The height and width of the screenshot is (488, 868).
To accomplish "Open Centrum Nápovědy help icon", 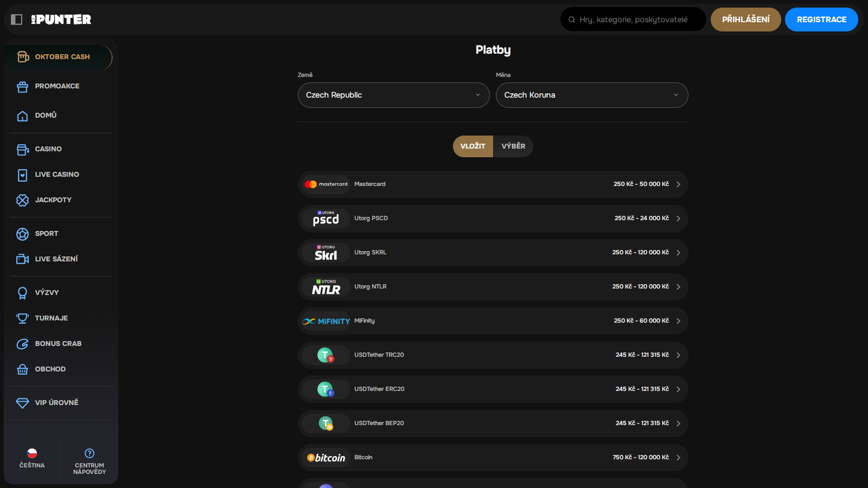I will (90, 453).
